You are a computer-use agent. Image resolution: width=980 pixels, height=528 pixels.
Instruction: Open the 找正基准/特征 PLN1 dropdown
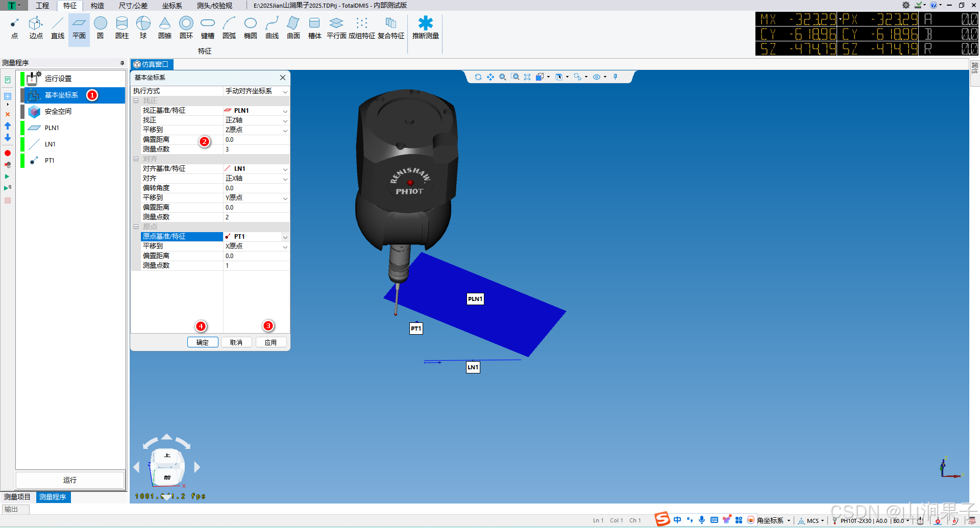pyautogui.click(x=285, y=111)
